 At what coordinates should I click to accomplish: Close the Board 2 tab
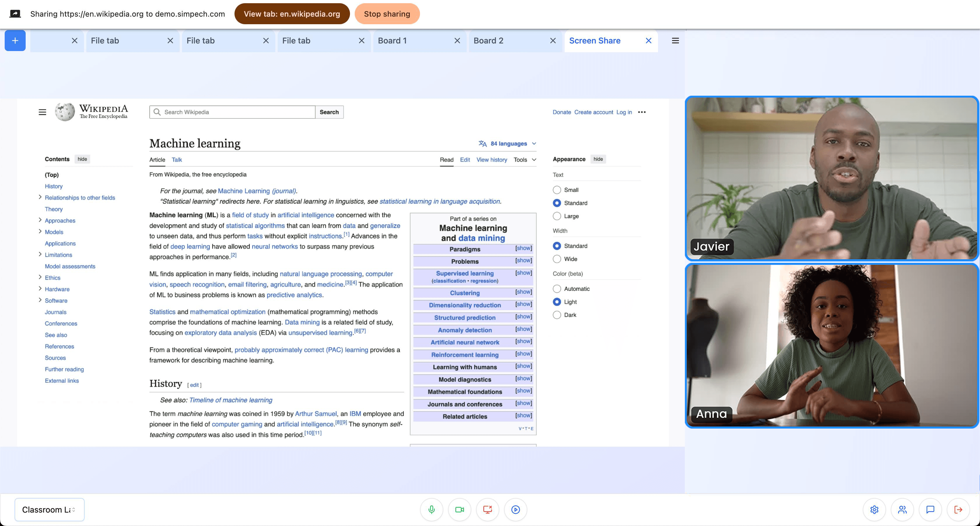[x=553, y=40]
